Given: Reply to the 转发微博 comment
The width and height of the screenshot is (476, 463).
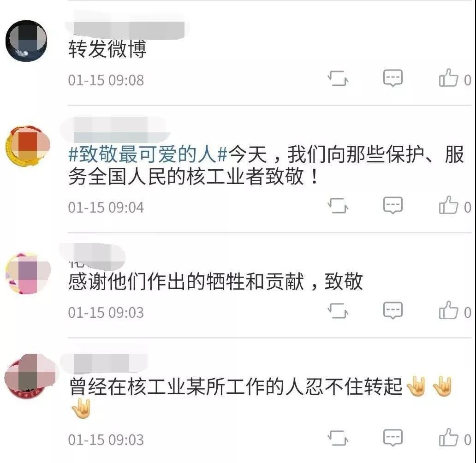Looking at the screenshot, I should (x=393, y=78).
